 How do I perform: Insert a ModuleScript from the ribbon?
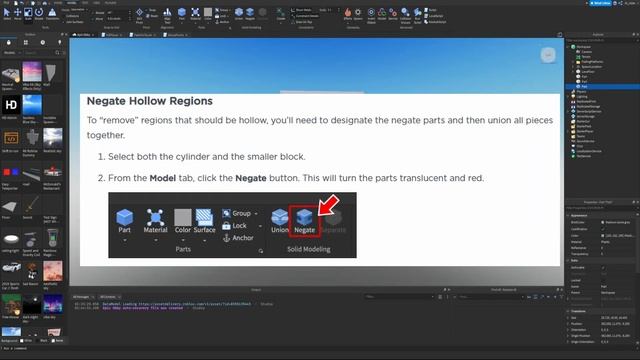(435, 22)
